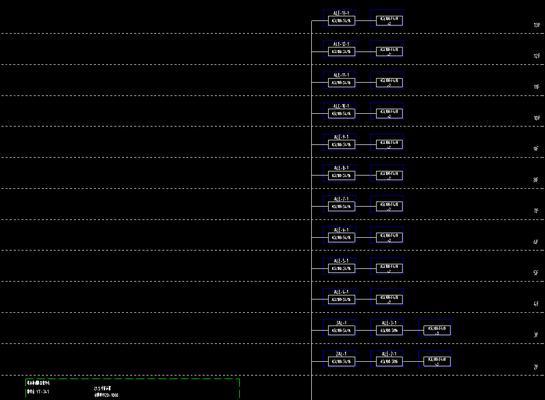Select the 13F floor label at right
The image size is (545, 400).
[537, 25]
